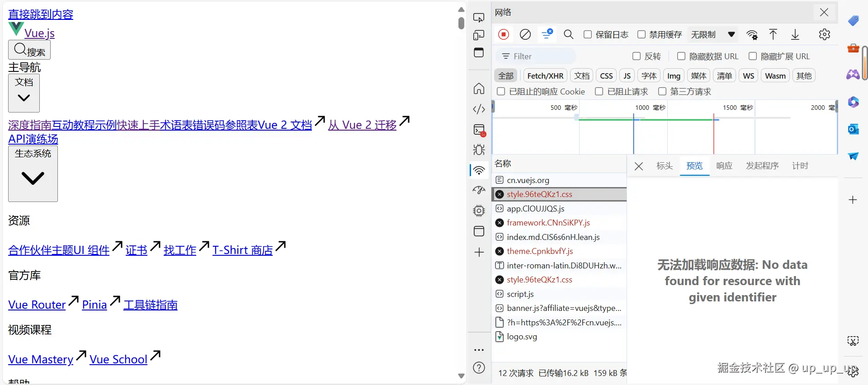
Task: Switch to 标头 tab
Action: 665,166
